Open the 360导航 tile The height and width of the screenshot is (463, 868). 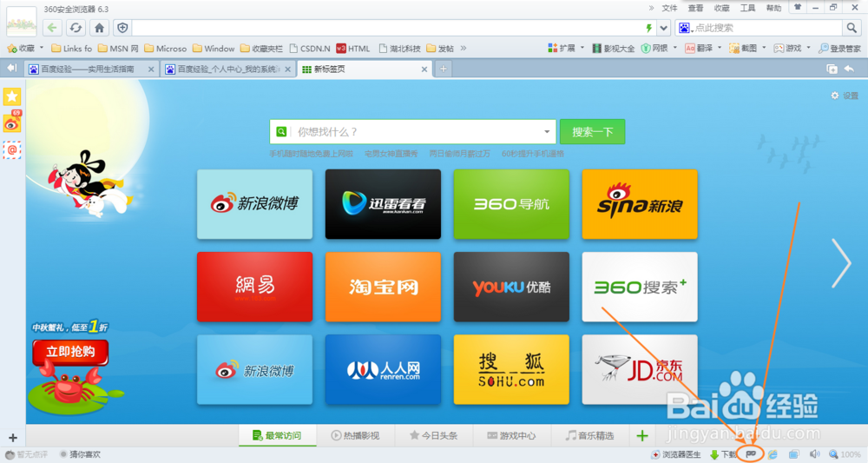pyautogui.click(x=511, y=204)
